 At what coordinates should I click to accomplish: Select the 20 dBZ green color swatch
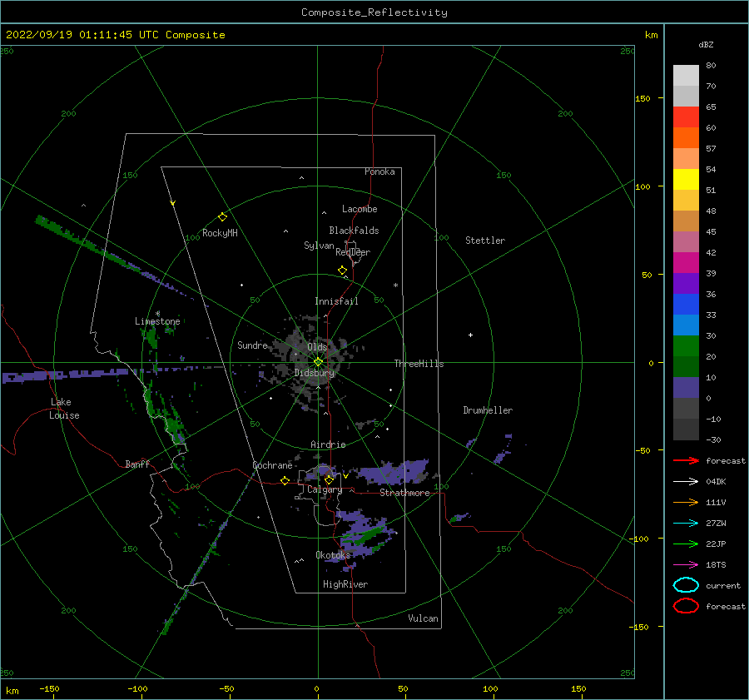click(x=686, y=345)
